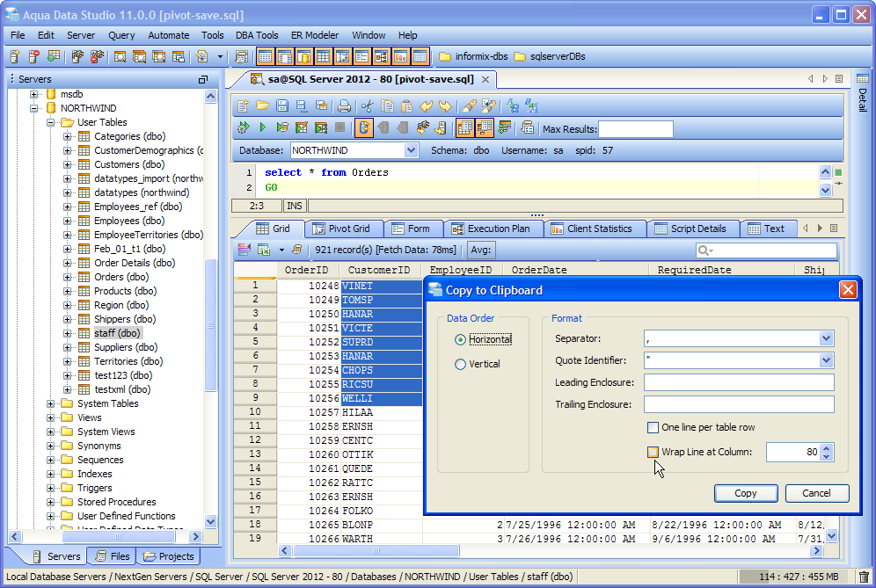This screenshot has width=876, height=588.
Task: Click the Avg: button in grid toolbar
Action: (481, 250)
